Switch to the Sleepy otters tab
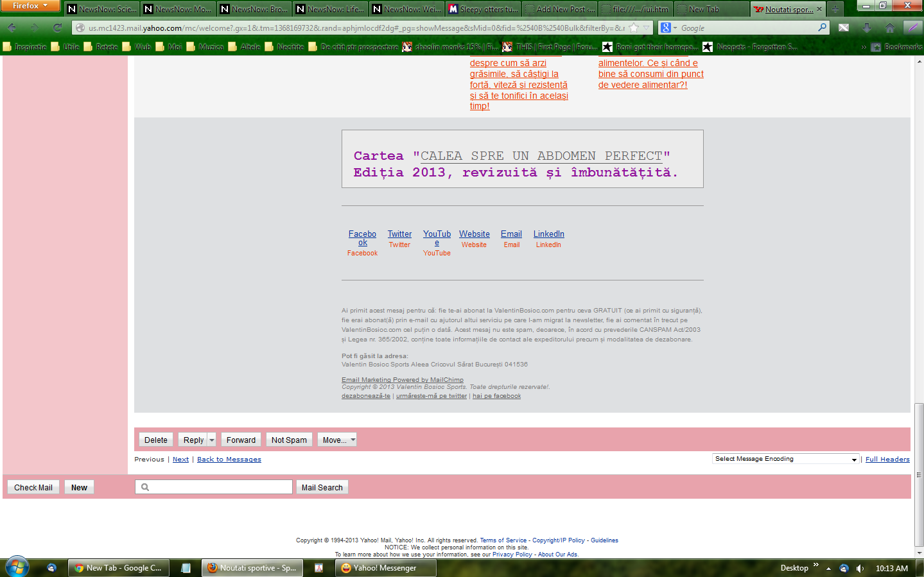924x577 pixels. (483, 9)
